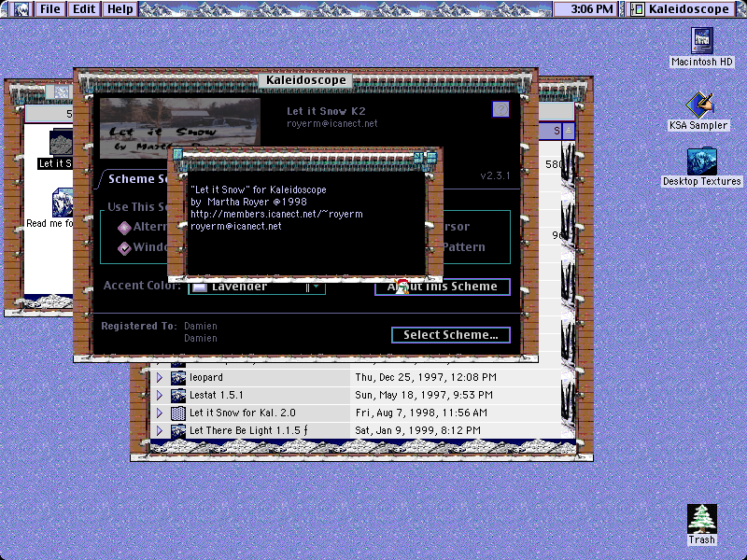Select the Let it Snow for Kal. 2.0 icon
Image resolution: width=747 pixels, height=560 pixels.
[178, 413]
